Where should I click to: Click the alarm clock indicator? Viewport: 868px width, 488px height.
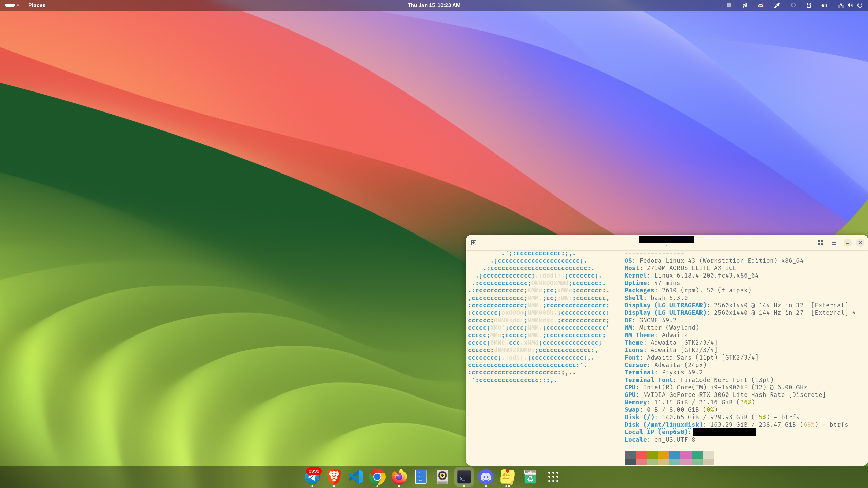coord(809,5)
